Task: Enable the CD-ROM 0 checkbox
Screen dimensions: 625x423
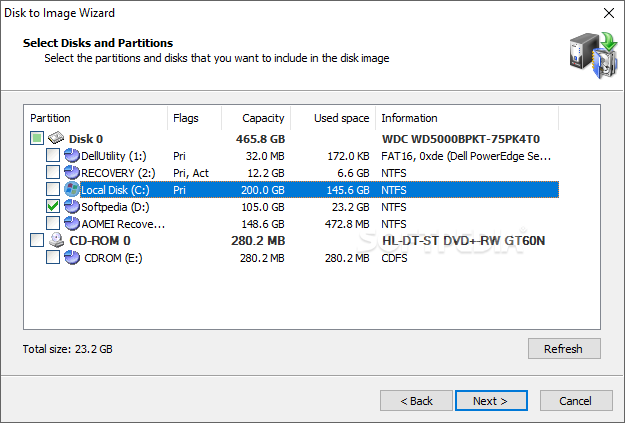Action: coord(37,240)
